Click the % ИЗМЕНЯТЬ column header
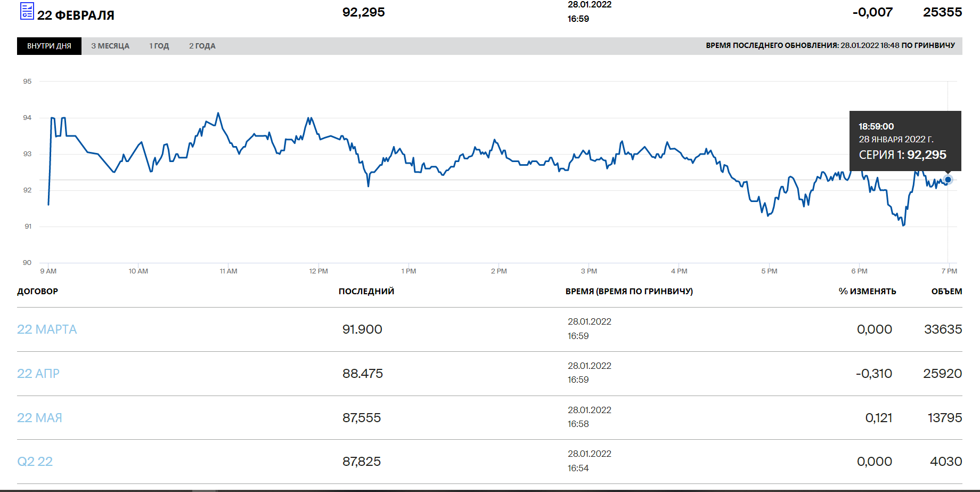Viewport: 980px width, 492px height. (867, 292)
